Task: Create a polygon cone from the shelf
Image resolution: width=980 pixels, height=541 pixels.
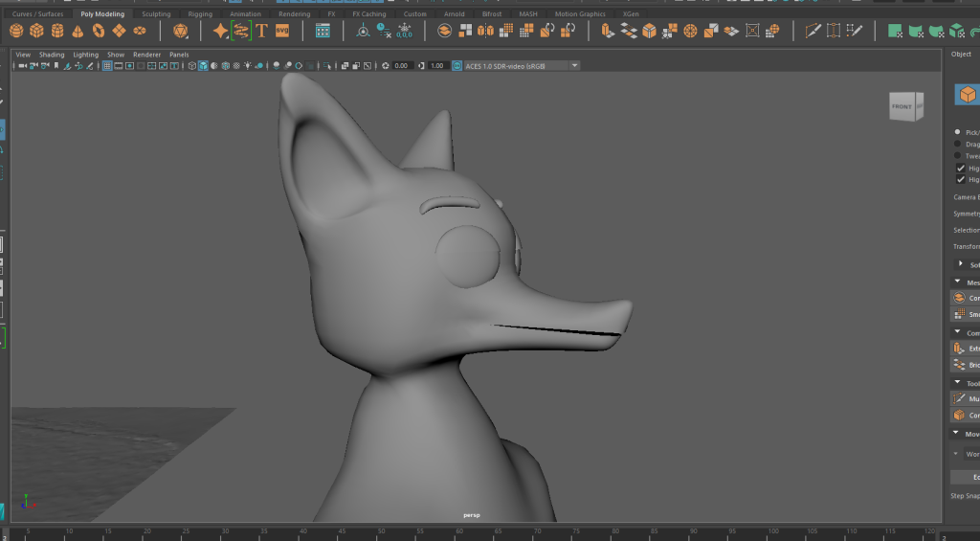Action: click(x=78, y=31)
